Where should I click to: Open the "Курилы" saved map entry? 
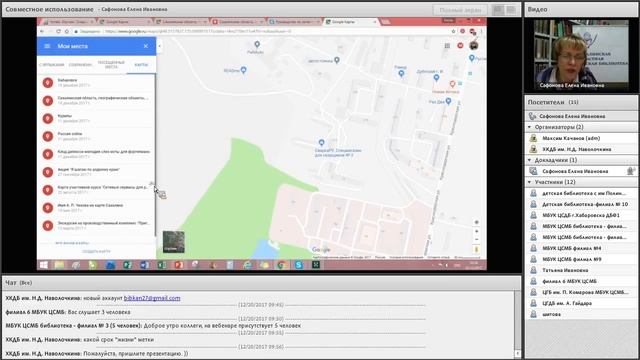point(96,118)
